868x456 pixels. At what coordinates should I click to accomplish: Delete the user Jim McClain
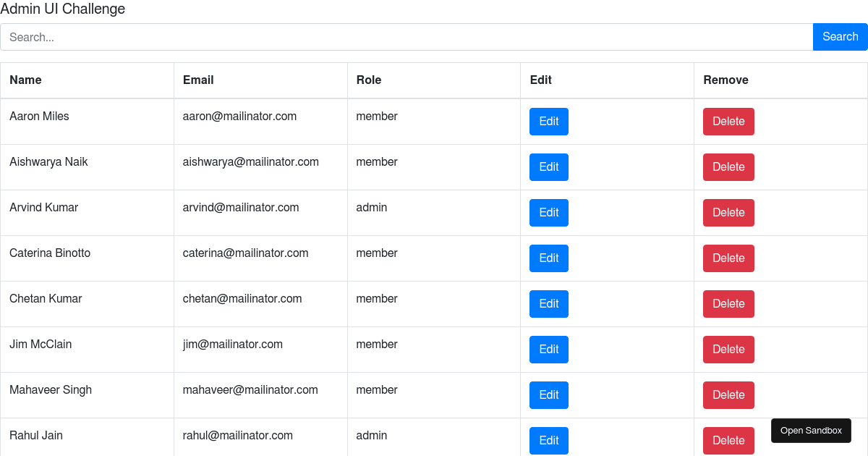tap(728, 349)
